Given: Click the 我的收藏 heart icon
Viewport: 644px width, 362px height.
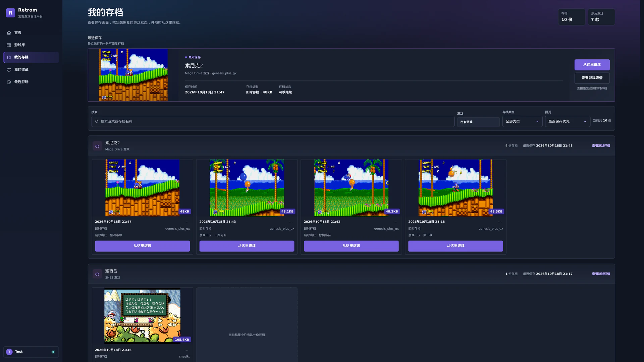Looking at the screenshot, I should [9, 70].
